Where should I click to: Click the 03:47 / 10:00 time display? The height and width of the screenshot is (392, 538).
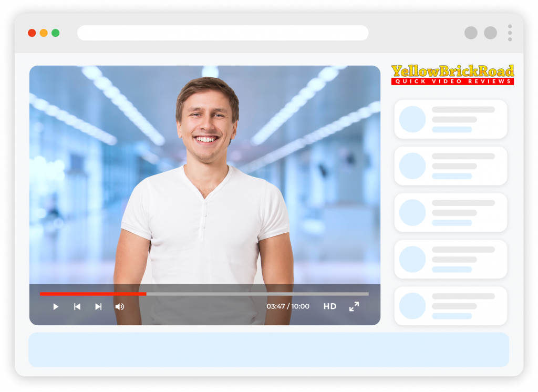(x=287, y=306)
